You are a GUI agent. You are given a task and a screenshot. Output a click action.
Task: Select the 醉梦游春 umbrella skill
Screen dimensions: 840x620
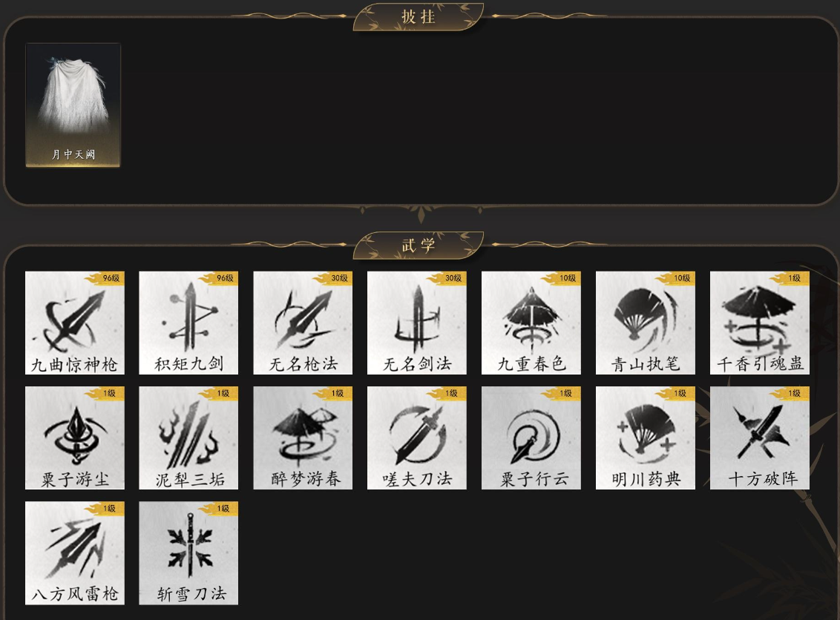coord(303,438)
